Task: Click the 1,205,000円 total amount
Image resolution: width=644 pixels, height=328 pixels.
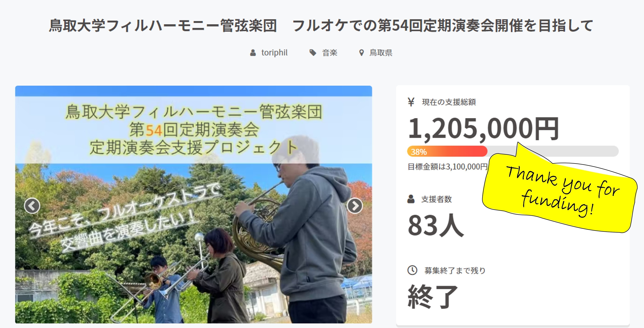Action: (483, 128)
